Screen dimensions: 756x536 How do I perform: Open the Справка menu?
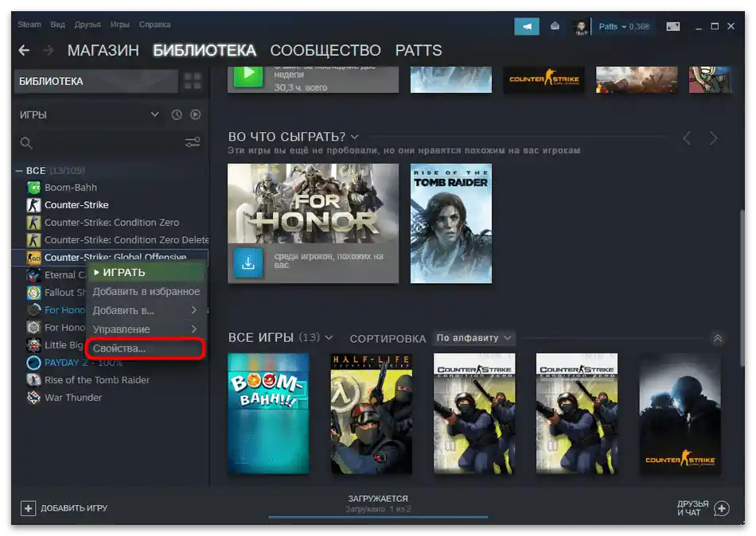(x=154, y=25)
